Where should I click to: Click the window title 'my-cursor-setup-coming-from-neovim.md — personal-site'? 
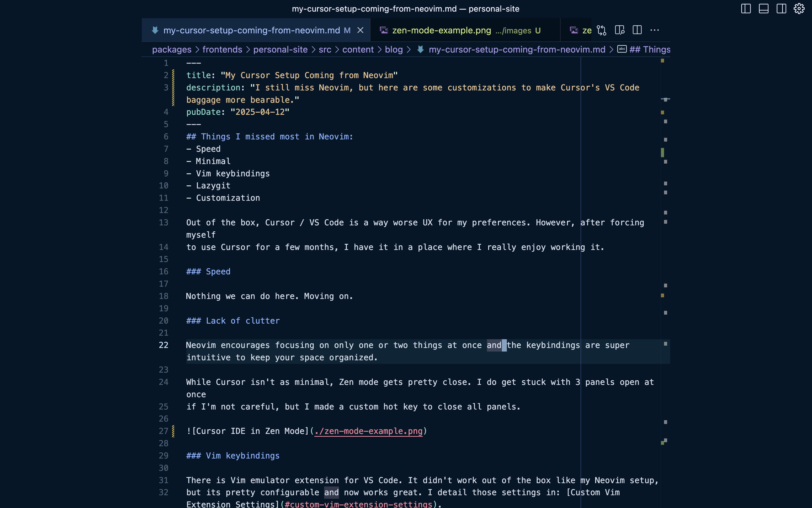(406, 9)
